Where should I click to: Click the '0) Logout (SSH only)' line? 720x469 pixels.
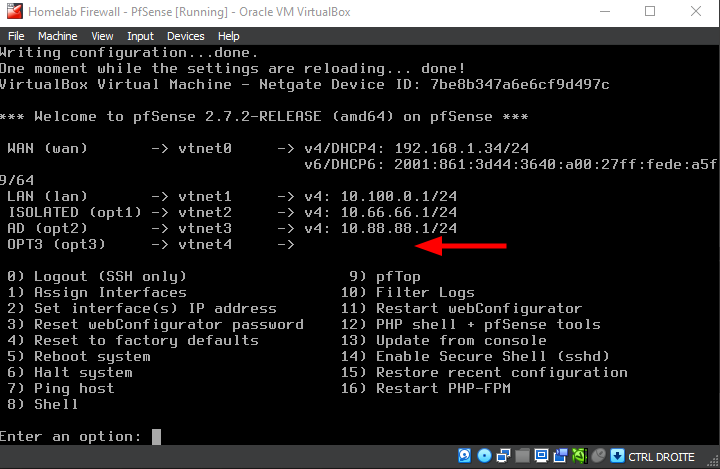(x=97, y=277)
